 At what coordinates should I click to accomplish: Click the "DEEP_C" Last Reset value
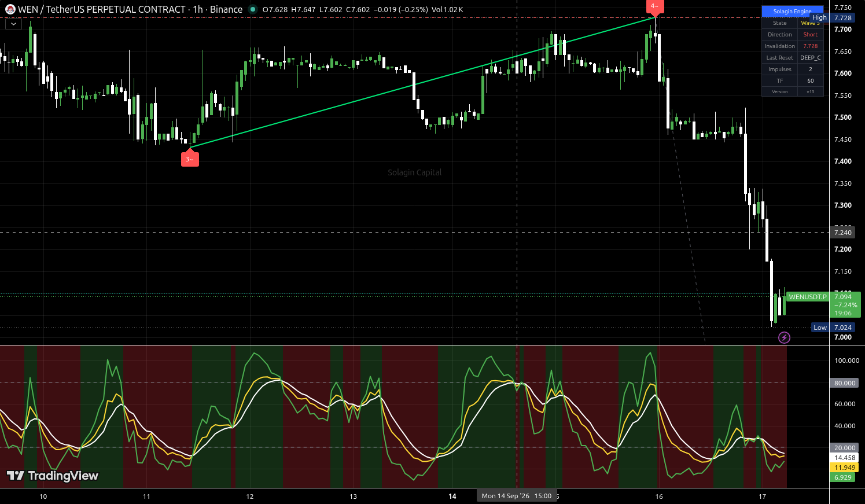(810, 58)
